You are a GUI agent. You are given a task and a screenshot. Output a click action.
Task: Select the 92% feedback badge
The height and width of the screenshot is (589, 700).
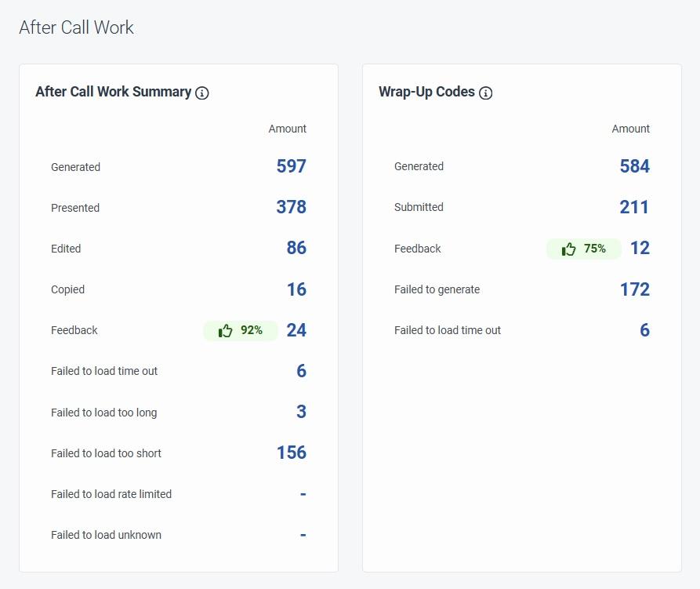(241, 330)
